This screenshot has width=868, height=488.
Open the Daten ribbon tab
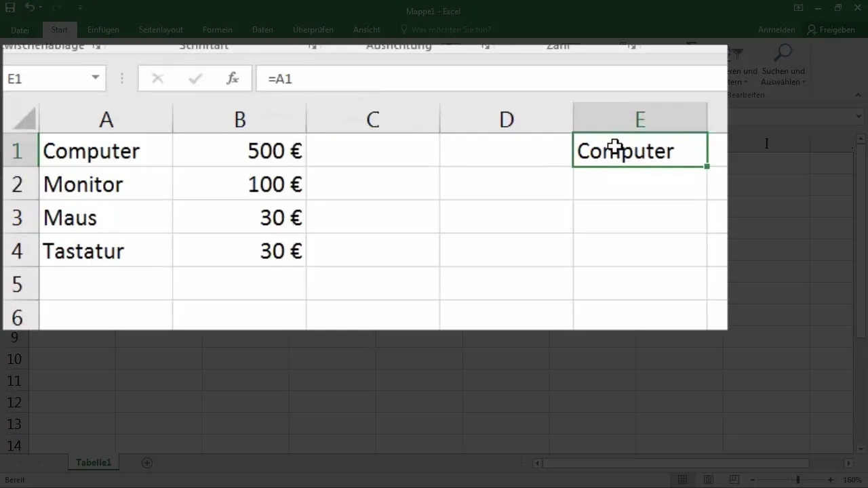click(262, 30)
